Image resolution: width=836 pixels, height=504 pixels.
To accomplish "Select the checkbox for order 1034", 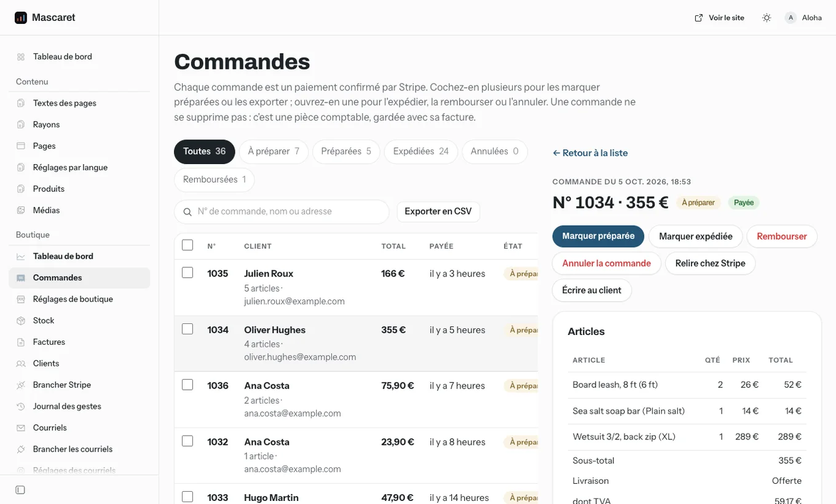I will pos(187,329).
